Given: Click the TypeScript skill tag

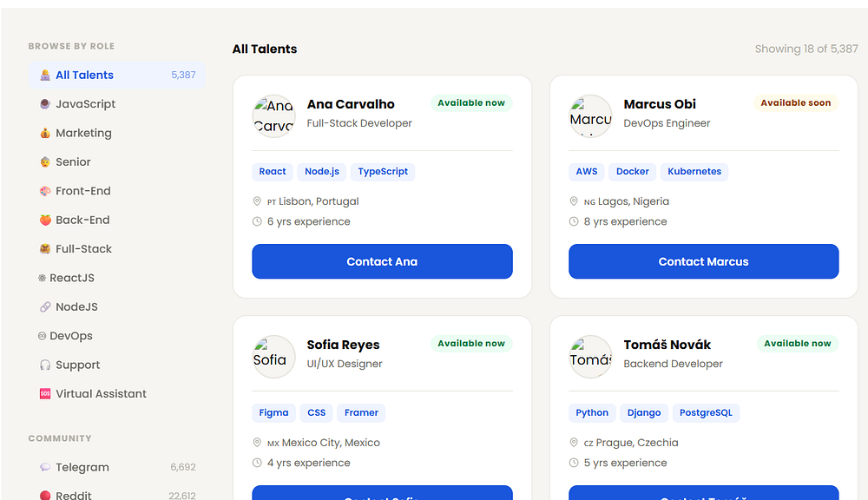Looking at the screenshot, I should pos(383,172).
